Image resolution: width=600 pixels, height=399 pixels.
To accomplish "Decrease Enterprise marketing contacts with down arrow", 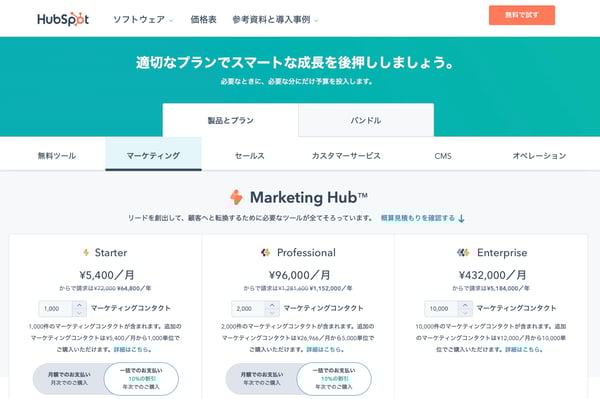I will tap(465, 313).
